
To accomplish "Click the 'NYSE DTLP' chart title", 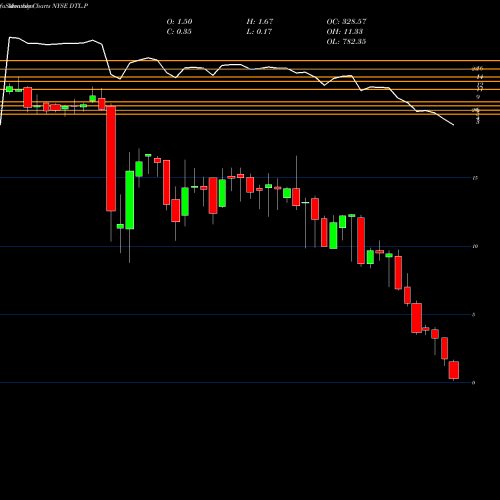I will [x=70, y=6].
